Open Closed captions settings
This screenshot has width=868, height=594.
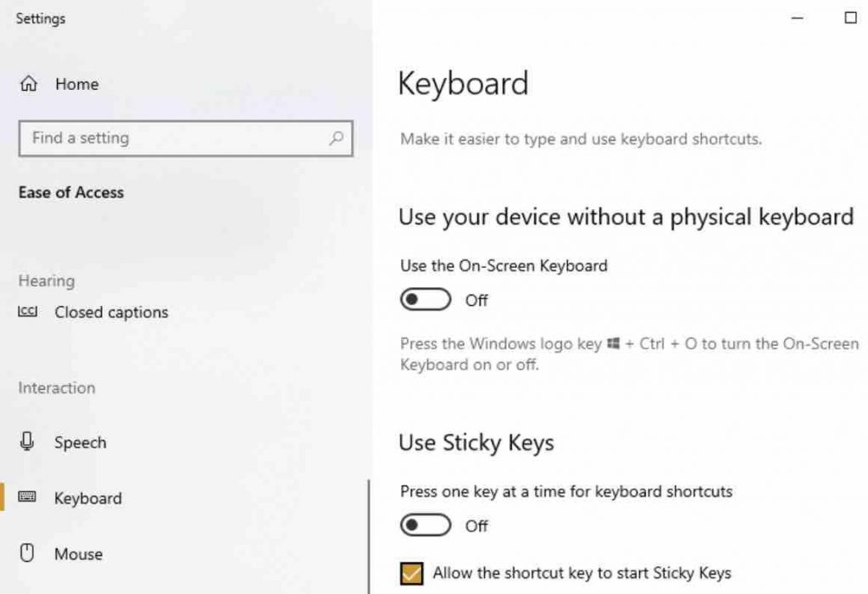click(110, 312)
